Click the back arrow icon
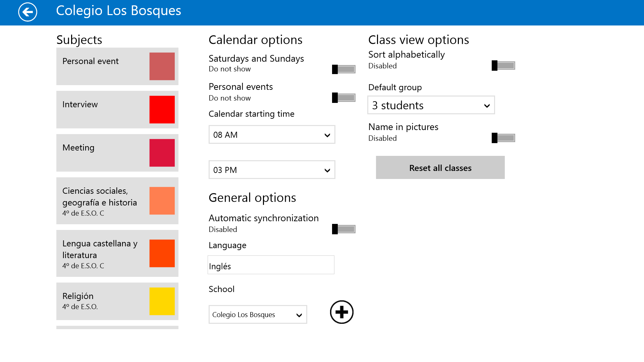644x362 pixels. [x=28, y=12]
